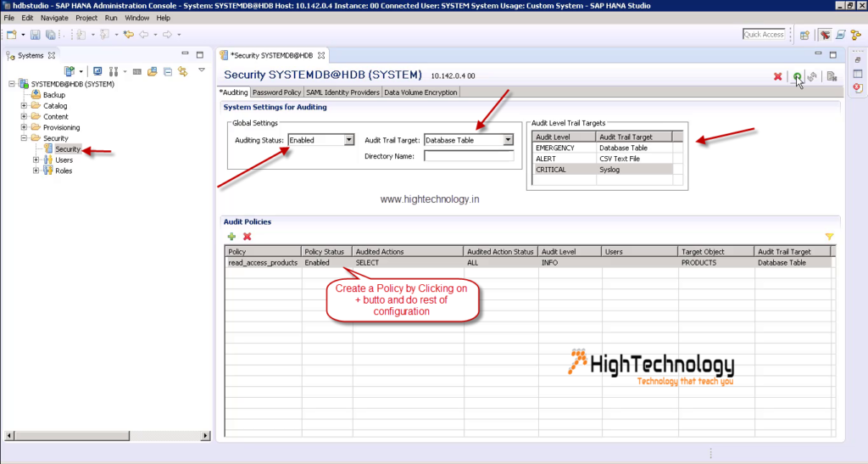This screenshot has width=868, height=464.
Task: Click the Next Annotation toolbar icon
Action: [x=81, y=34]
